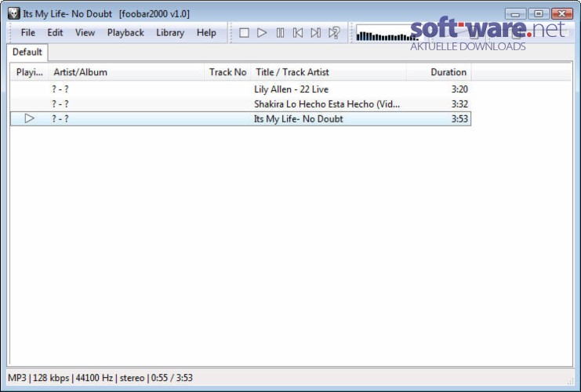
Task: Click the spectrum visualization in the toolbar
Action: tap(387, 34)
